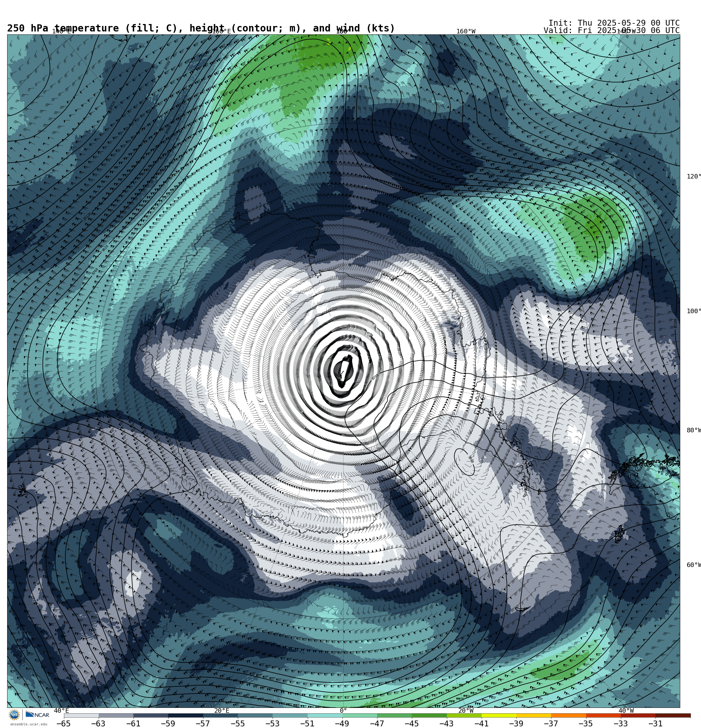701x728 pixels.
Task: Select the navy -59 to -57 colorbar swatch
Action: [186, 715]
